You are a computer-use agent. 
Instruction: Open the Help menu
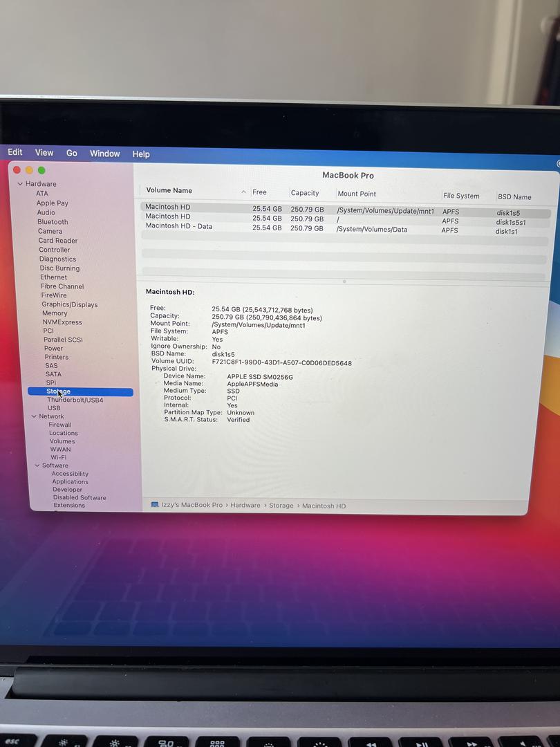point(141,154)
